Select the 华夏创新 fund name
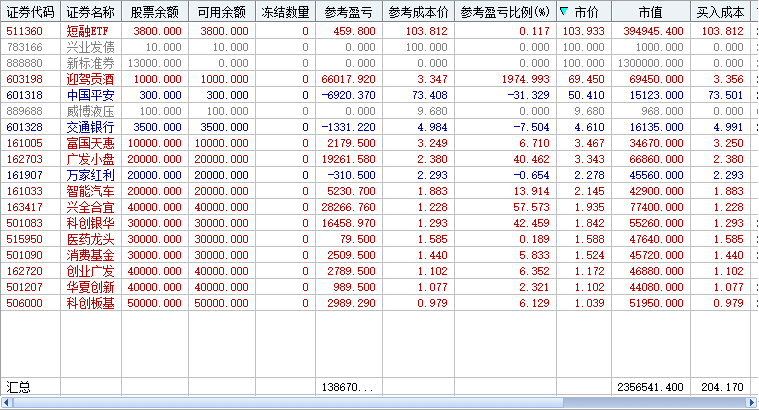 click(x=91, y=287)
